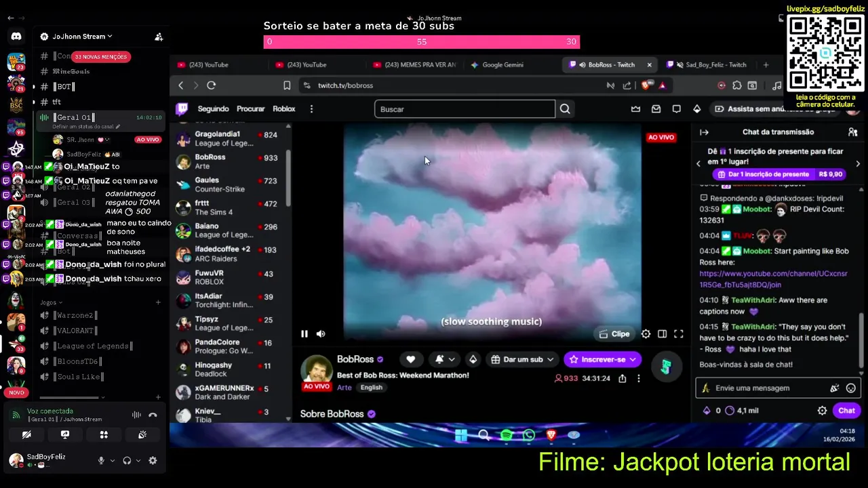Bookmark this page in browser

click(x=287, y=85)
